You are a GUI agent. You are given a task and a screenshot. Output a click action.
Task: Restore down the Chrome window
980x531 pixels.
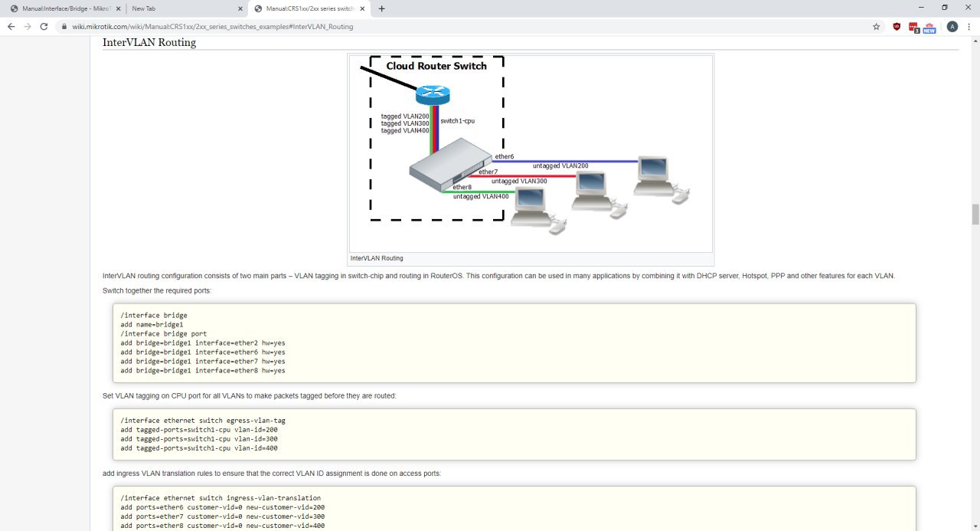944,8
